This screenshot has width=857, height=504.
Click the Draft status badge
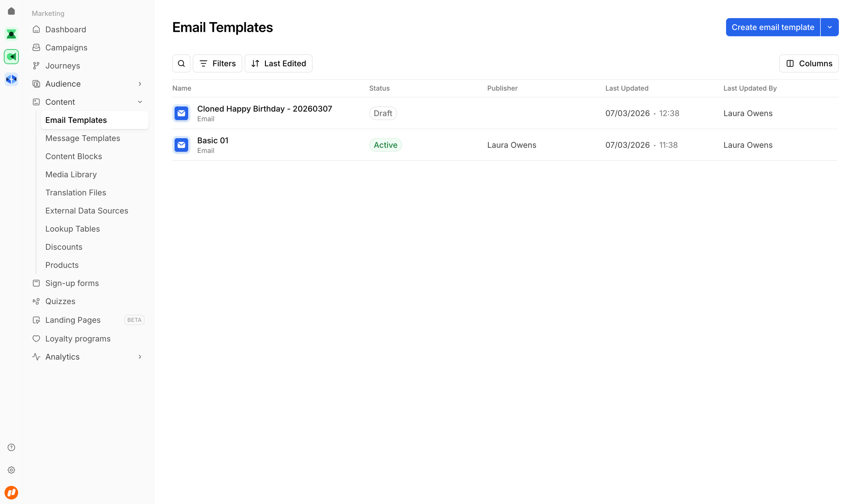(383, 113)
